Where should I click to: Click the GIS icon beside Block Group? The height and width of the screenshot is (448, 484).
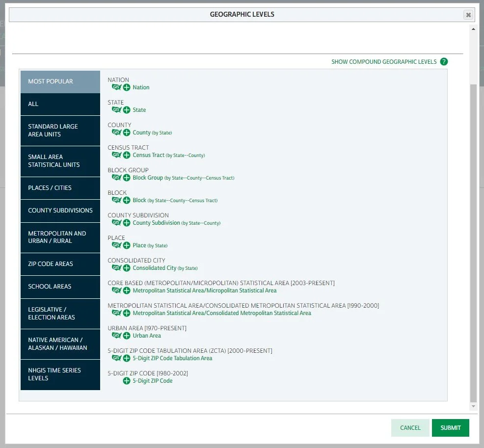116,177
